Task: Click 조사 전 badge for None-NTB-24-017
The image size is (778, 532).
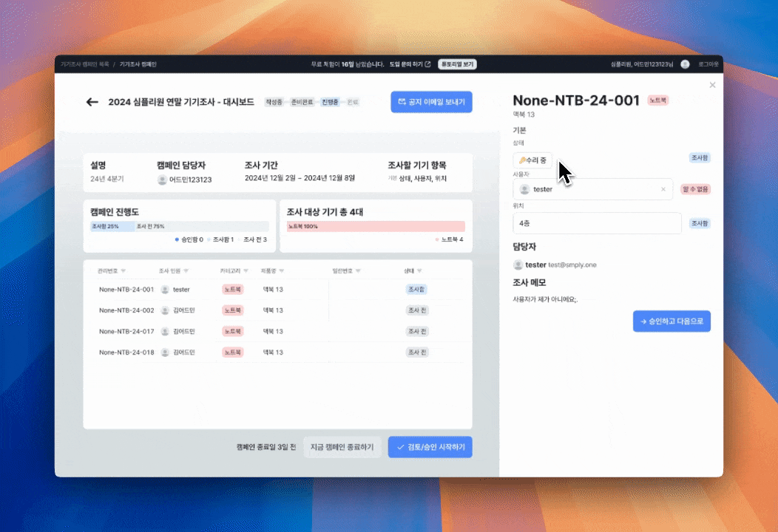Action: coord(417,331)
